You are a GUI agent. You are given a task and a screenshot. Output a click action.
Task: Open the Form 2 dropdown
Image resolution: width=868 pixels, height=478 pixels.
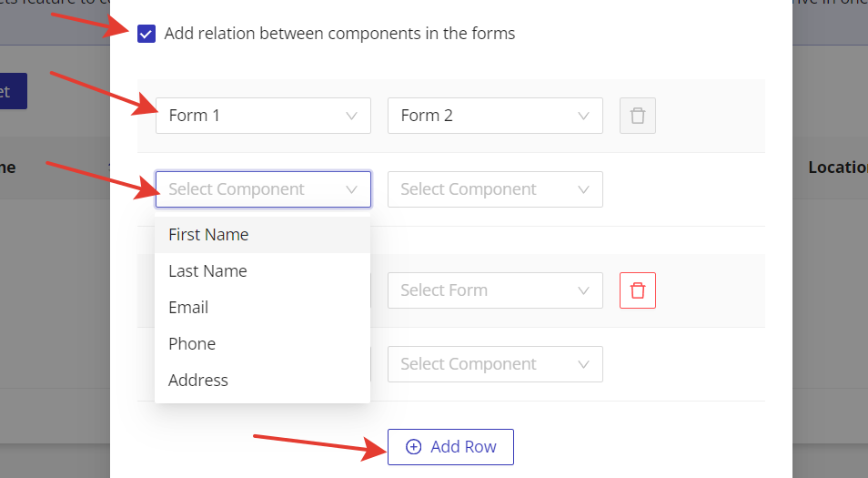(x=494, y=116)
